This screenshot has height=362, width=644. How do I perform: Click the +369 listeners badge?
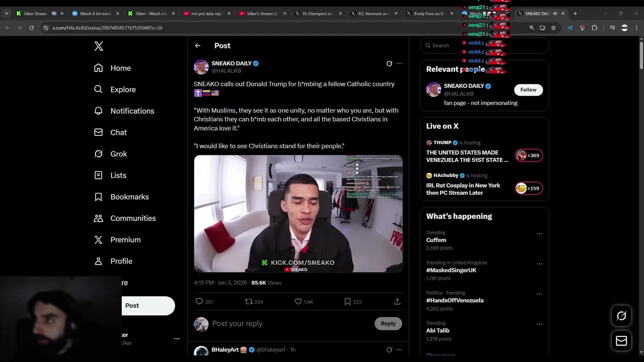pyautogui.click(x=529, y=155)
